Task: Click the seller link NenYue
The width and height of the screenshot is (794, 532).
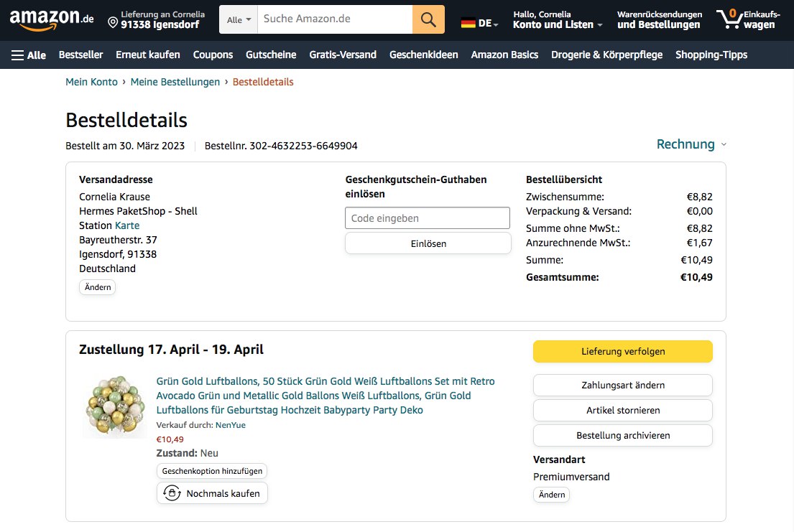Action: 231,425
